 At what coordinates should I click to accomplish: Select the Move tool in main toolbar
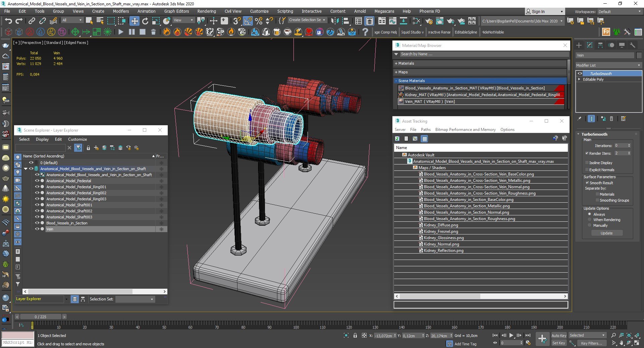[134, 21]
